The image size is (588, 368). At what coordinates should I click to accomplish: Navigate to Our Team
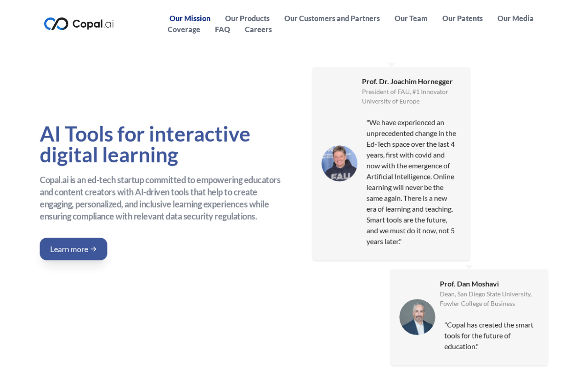coord(411,18)
